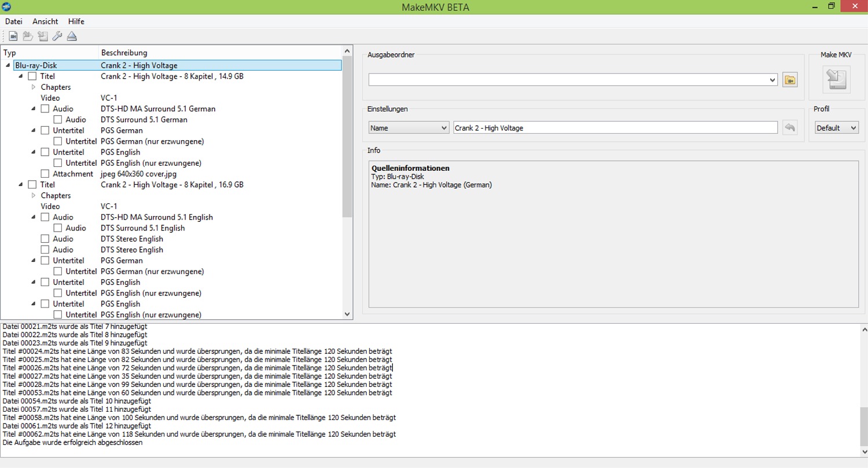Viewport: 868px width, 468px height.
Task: Click log line about Titel #00027.m2ts 35 Sekunden
Action: pos(197,376)
